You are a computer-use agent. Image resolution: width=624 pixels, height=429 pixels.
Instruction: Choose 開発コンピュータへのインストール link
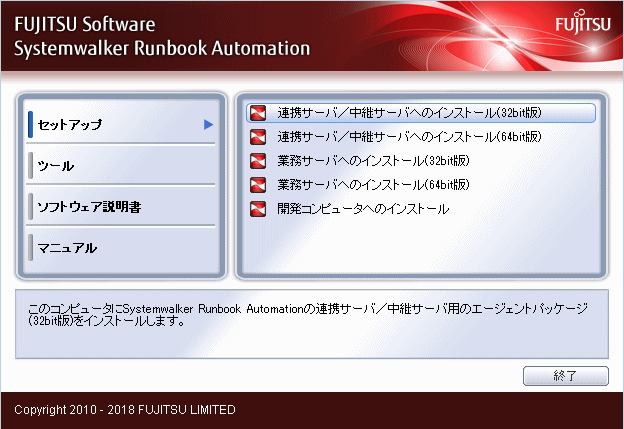pos(363,209)
